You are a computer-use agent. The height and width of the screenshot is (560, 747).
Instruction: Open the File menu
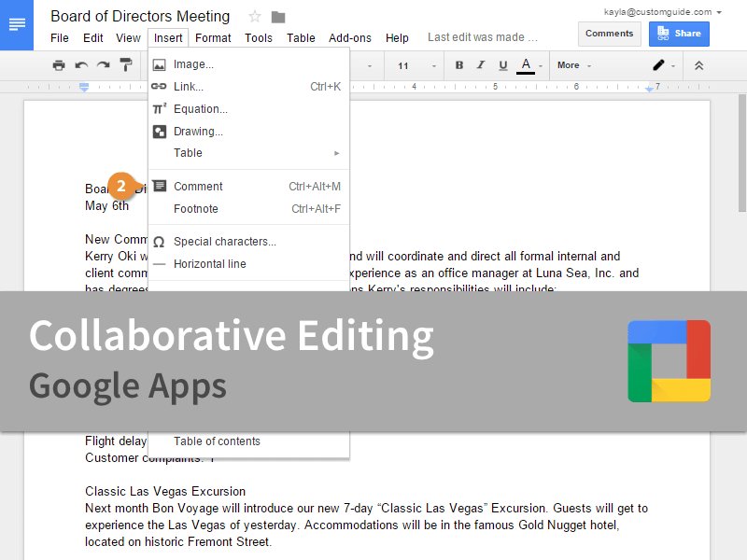tap(60, 38)
